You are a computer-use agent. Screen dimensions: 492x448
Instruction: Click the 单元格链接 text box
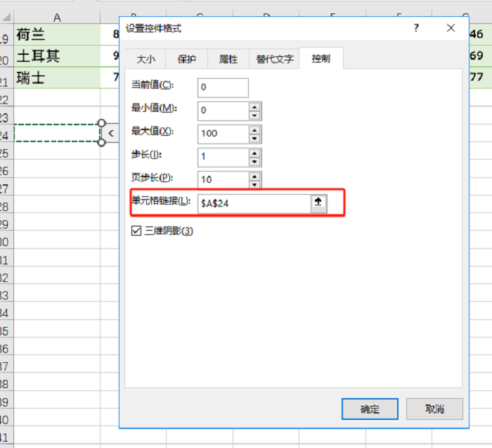(253, 203)
